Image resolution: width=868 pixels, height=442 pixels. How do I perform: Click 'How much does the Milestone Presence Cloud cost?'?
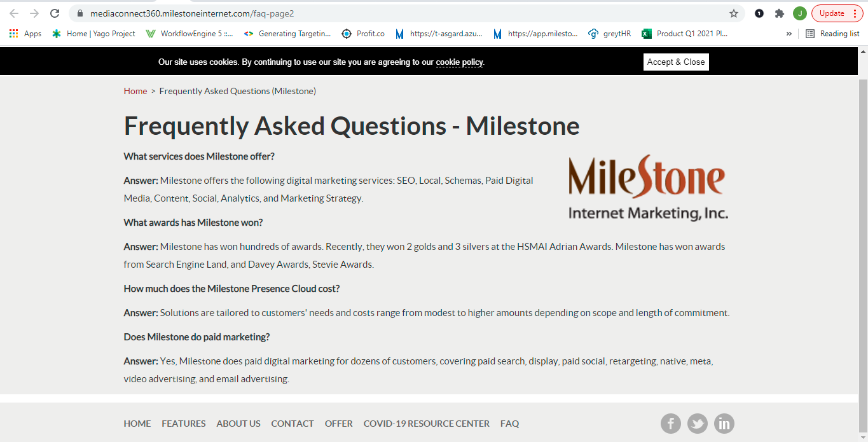coord(232,289)
